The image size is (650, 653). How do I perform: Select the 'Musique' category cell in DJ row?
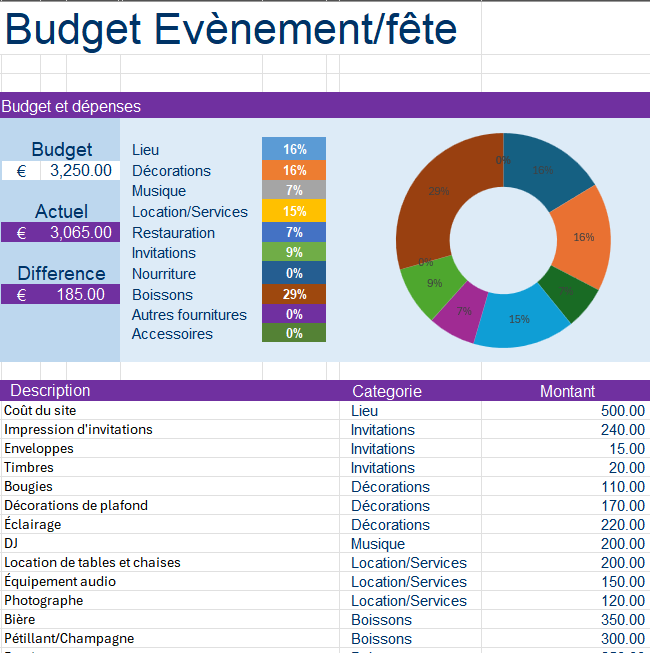(x=411, y=543)
